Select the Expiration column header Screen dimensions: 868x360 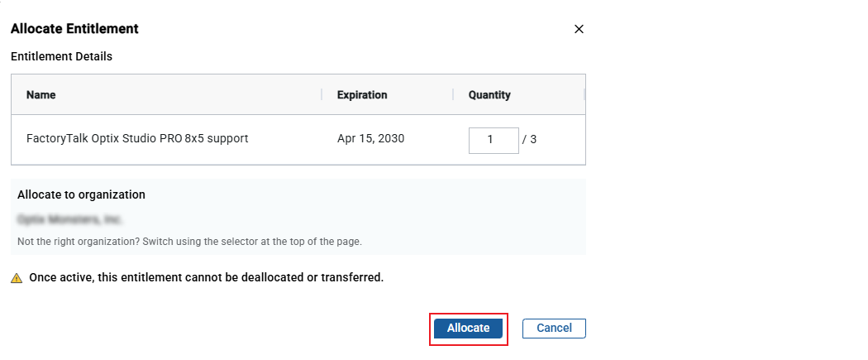[362, 95]
